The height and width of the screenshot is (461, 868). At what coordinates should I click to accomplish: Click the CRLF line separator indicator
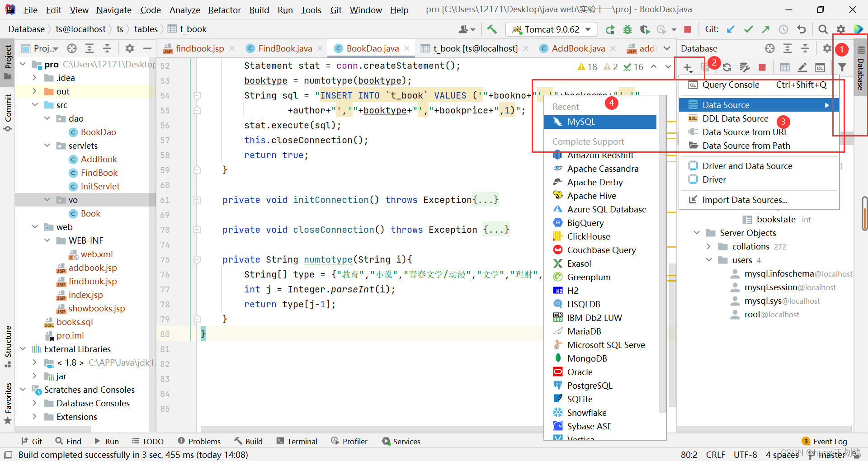pos(716,455)
